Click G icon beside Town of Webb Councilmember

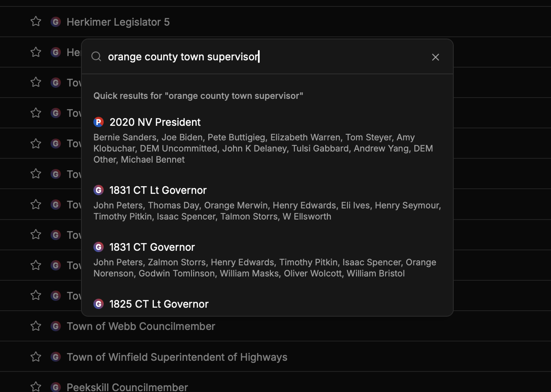pyautogui.click(x=55, y=326)
